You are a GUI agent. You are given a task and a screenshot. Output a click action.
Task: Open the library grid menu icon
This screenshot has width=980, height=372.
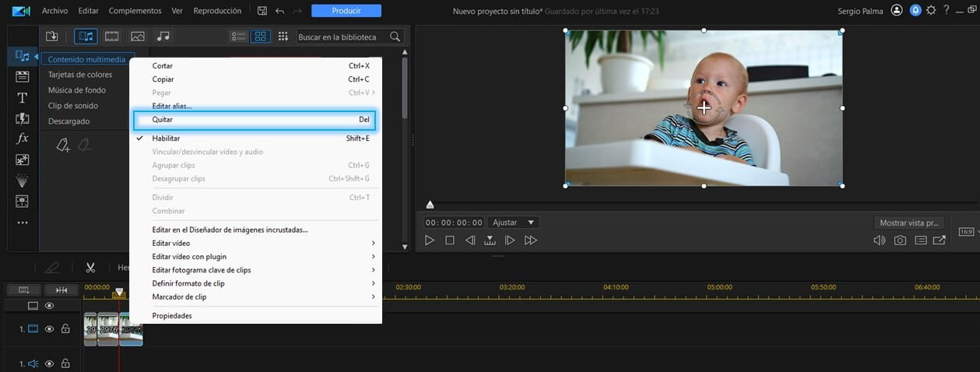tap(283, 37)
